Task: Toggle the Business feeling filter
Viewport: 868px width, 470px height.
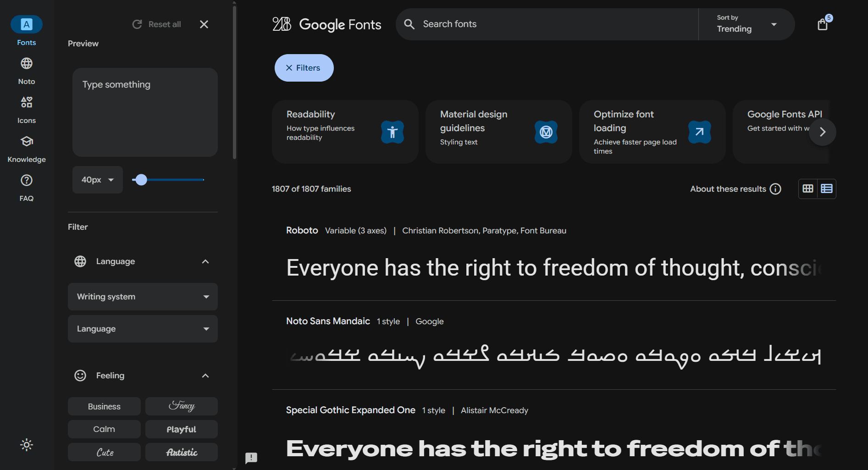Action: (x=104, y=406)
